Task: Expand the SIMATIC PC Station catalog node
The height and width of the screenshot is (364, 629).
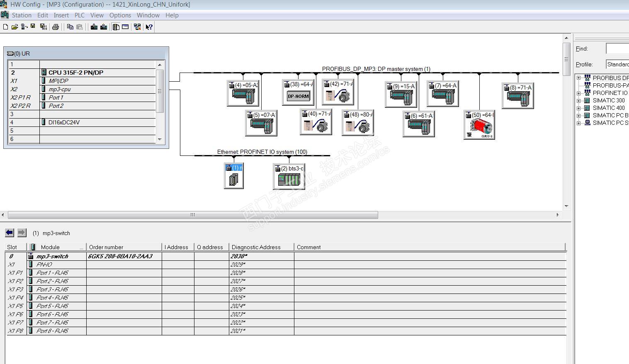Action: tap(579, 123)
